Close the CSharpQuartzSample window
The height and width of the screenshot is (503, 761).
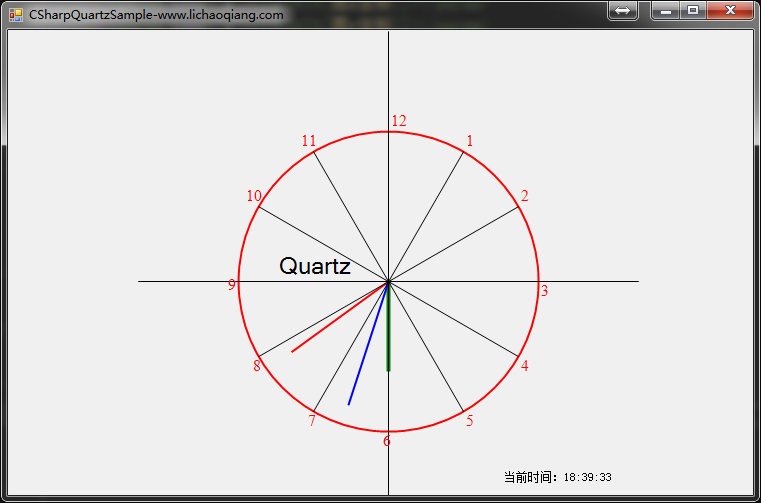point(730,10)
